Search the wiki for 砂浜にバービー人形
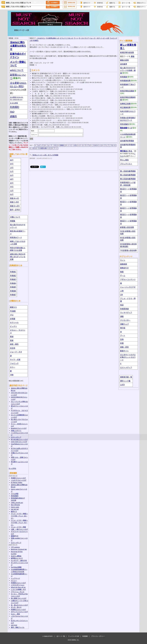 click(45, 155)
